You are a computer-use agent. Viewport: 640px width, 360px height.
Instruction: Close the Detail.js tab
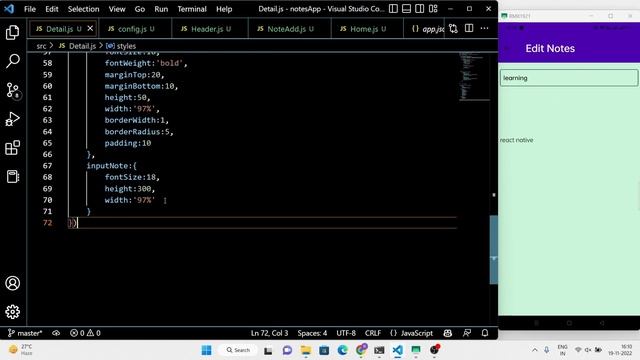click(x=90, y=29)
